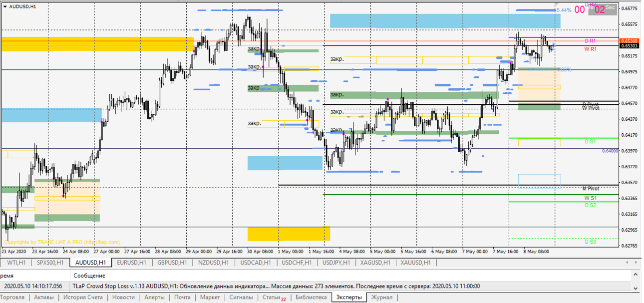Click the log scrollbar down arrow
Viewport: 644px width, 303px height.
click(x=636, y=289)
